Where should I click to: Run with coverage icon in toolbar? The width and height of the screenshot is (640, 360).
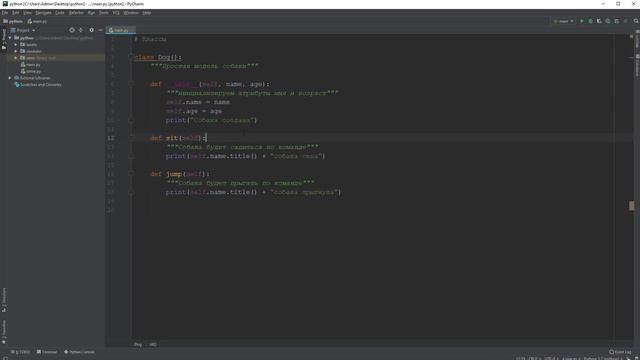pos(599,21)
